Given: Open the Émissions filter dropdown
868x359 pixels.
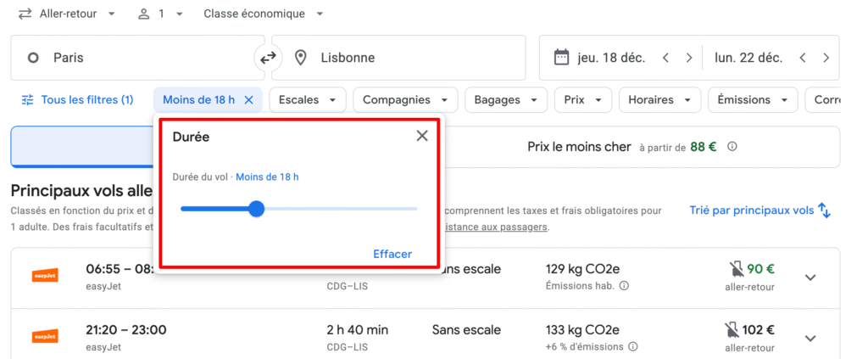Looking at the screenshot, I should click(x=753, y=100).
